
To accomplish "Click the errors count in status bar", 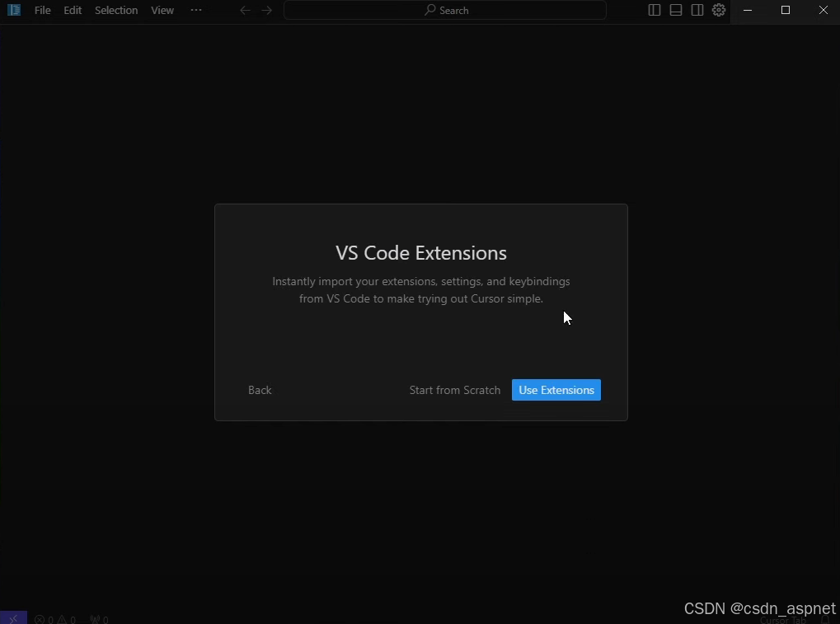I will [x=44, y=620].
